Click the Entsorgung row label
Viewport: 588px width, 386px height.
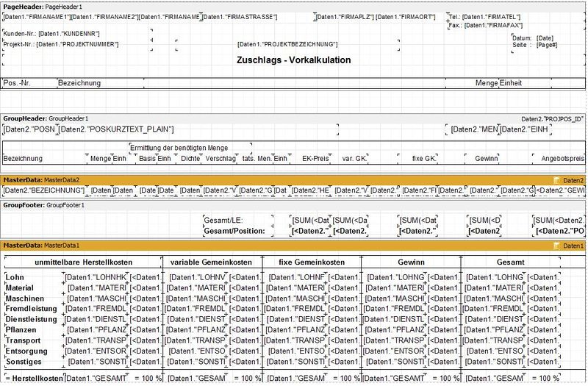pyautogui.click(x=26, y=351)
